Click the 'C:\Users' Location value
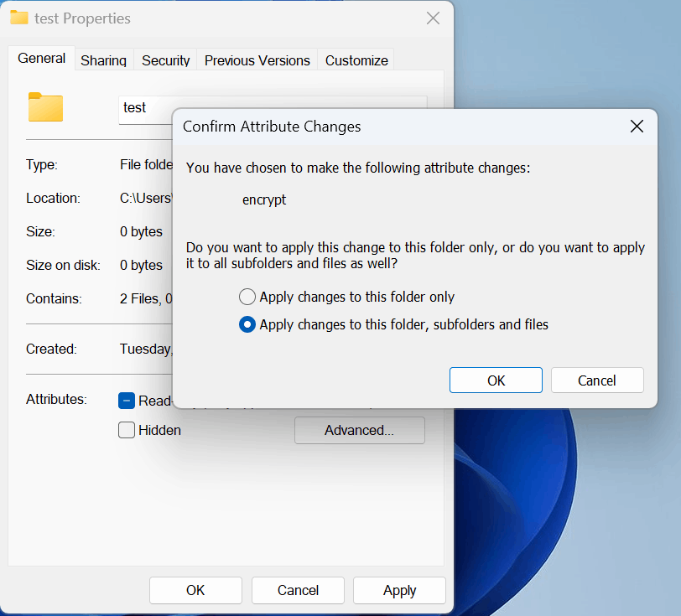Viewport: 681px width, 616px height. pyautogui.click(x=147, y=198)
